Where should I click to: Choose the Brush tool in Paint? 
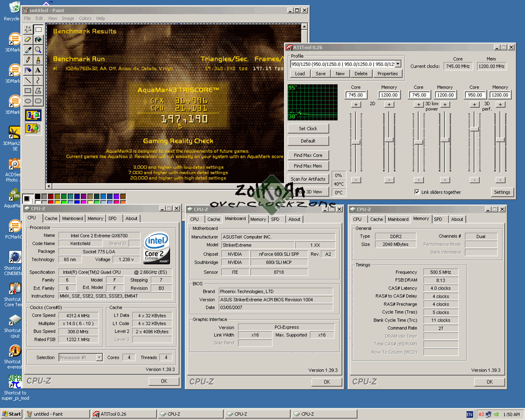coord(38,60)
